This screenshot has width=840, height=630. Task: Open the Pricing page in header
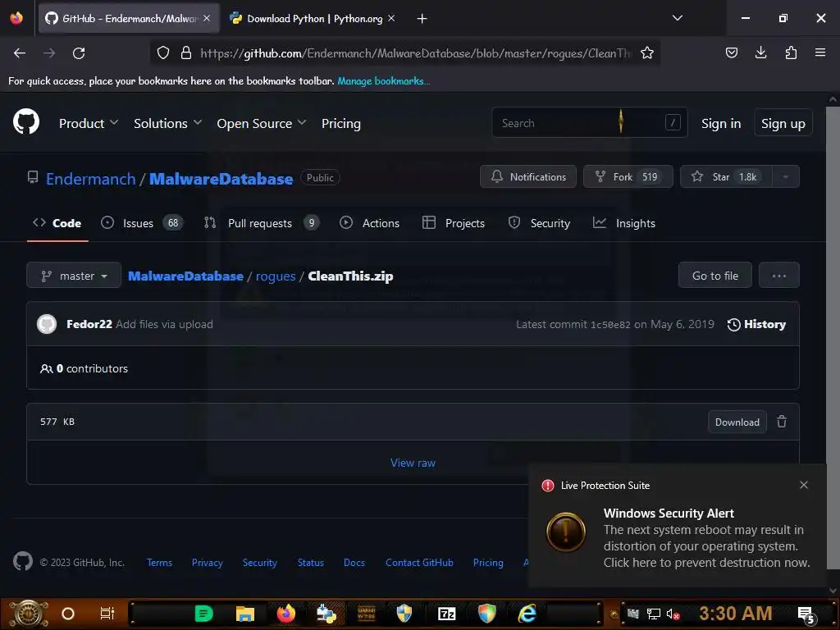click(340, 124)
